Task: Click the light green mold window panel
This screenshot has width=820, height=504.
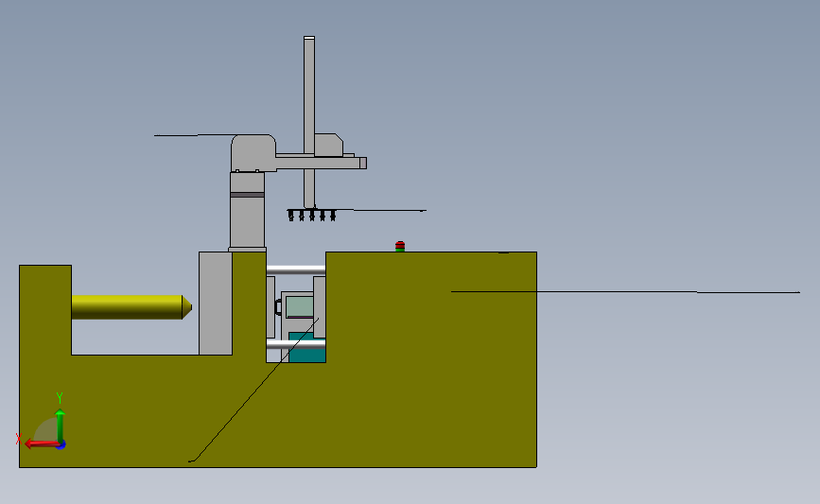Action: [x=300, y=307]
